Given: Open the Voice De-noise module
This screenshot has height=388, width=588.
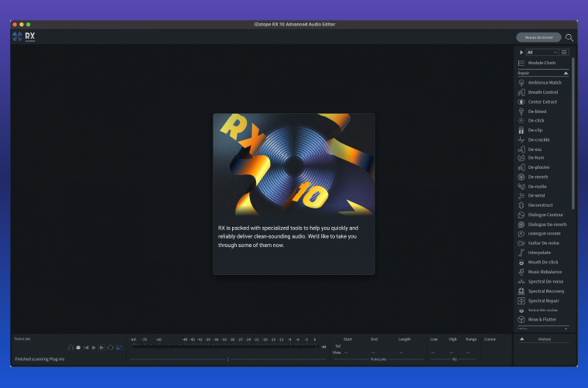Looking at the screenshot, I should coord(538,310).
